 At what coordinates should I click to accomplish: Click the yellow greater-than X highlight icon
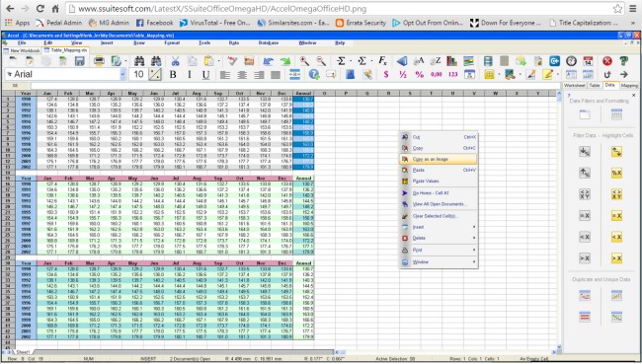(x=616, y=258)
